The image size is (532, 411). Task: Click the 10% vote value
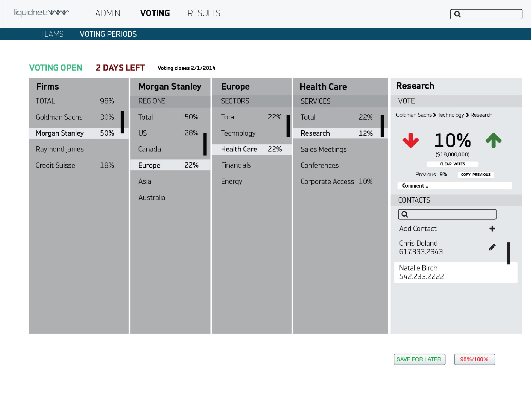[453, 141]
